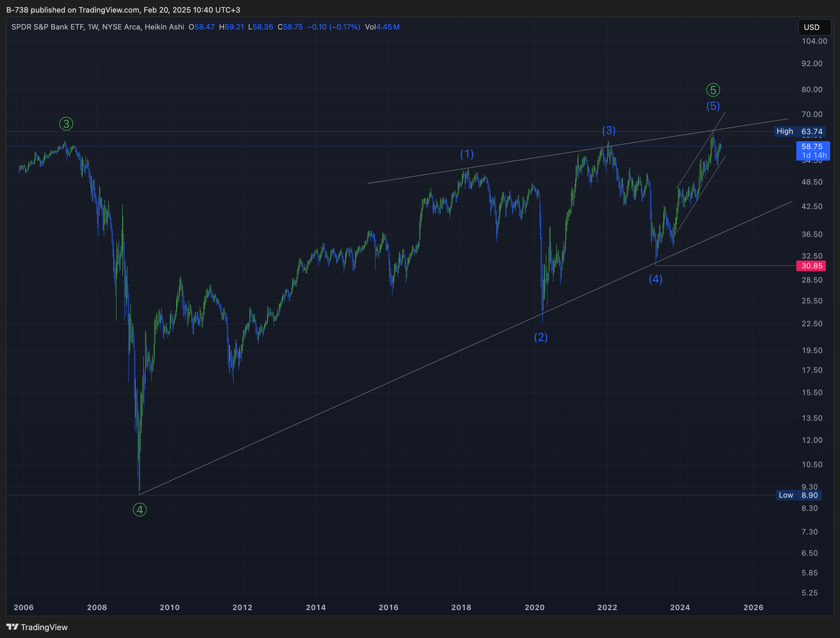Click the 70.00 price axis label
The image size is (840, 638).
coord(812,114)
